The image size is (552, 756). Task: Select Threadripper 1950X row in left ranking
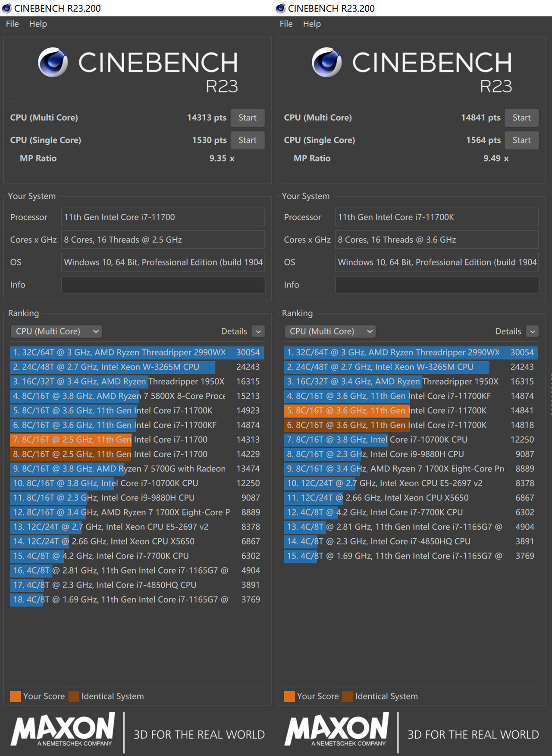point(137,381)
